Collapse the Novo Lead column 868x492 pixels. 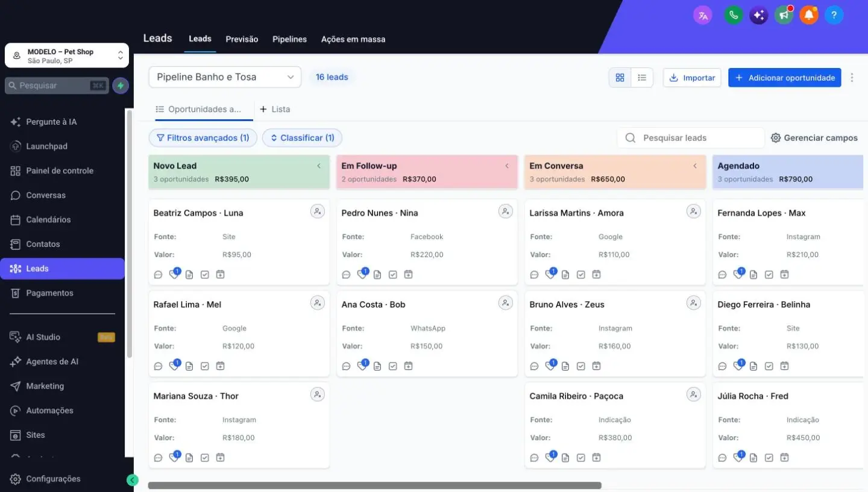[x=319, y=166]
